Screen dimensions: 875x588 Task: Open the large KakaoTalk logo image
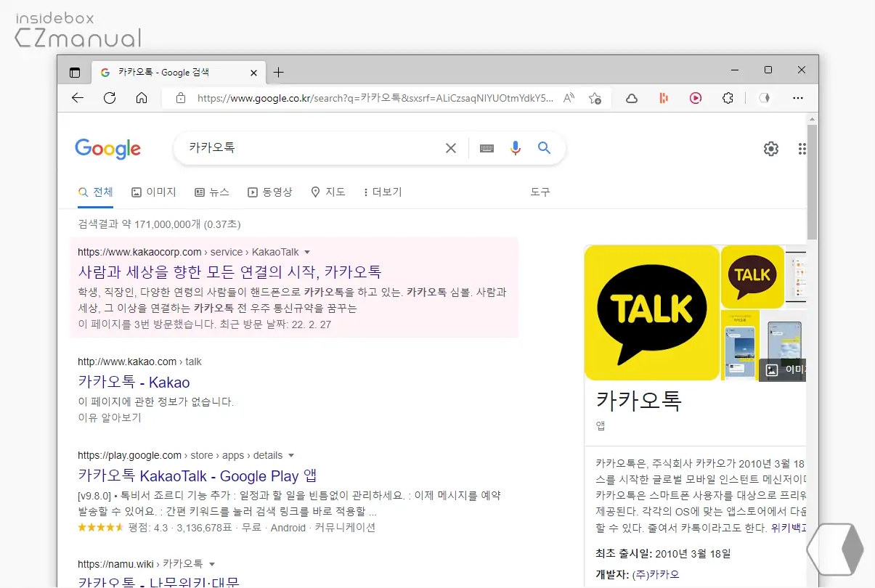coord(651,313)
